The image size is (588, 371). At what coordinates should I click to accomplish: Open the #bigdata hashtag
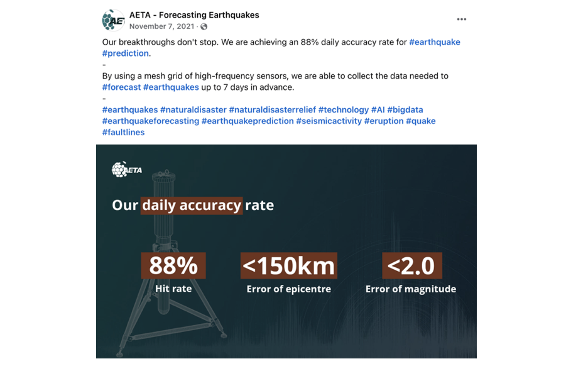(405, 110)
